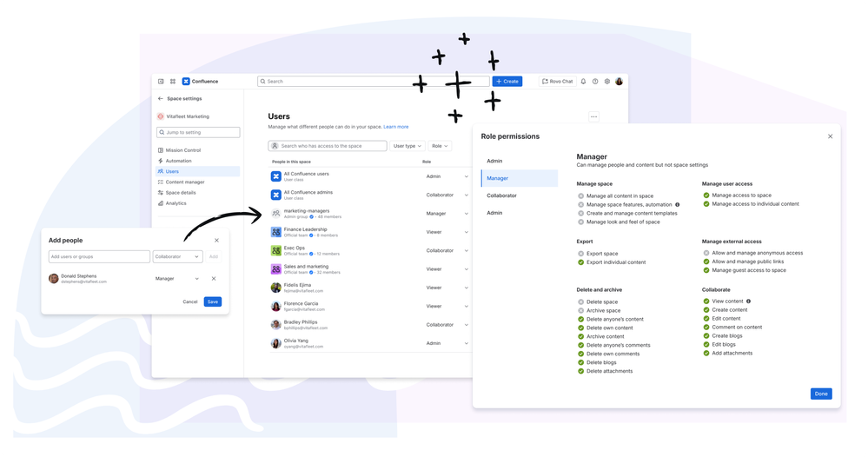Open the notifications bell icon
Image resolution: width=868 pixels, height=457 pixels.
[x=583, y=82]
